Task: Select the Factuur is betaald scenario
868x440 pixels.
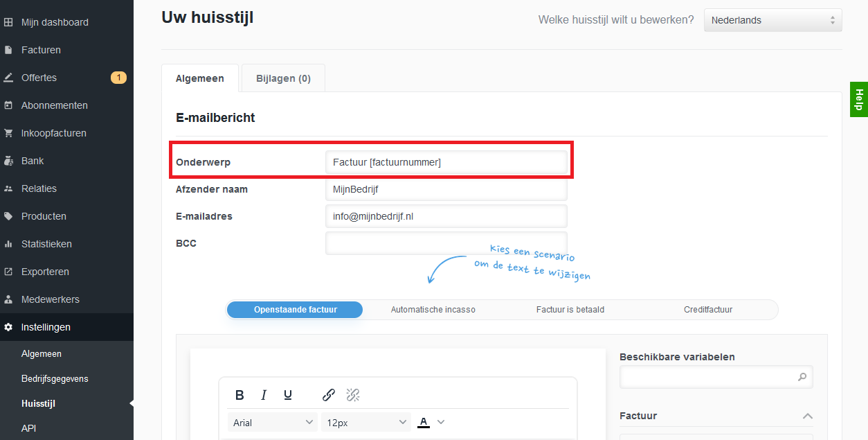Action: (570, 310)
